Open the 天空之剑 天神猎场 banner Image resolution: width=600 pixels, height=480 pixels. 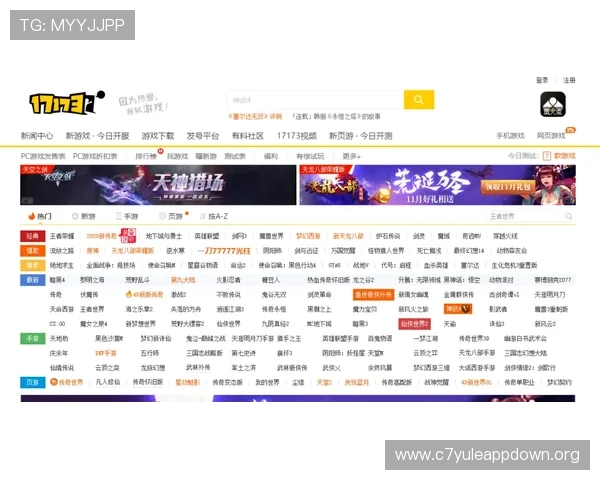click(158, 185)
